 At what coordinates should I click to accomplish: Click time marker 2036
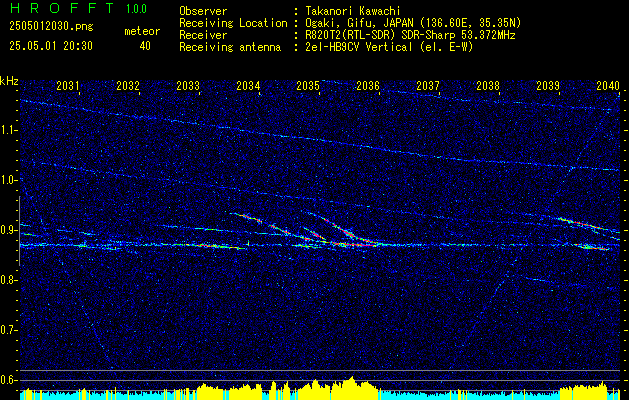368,85
